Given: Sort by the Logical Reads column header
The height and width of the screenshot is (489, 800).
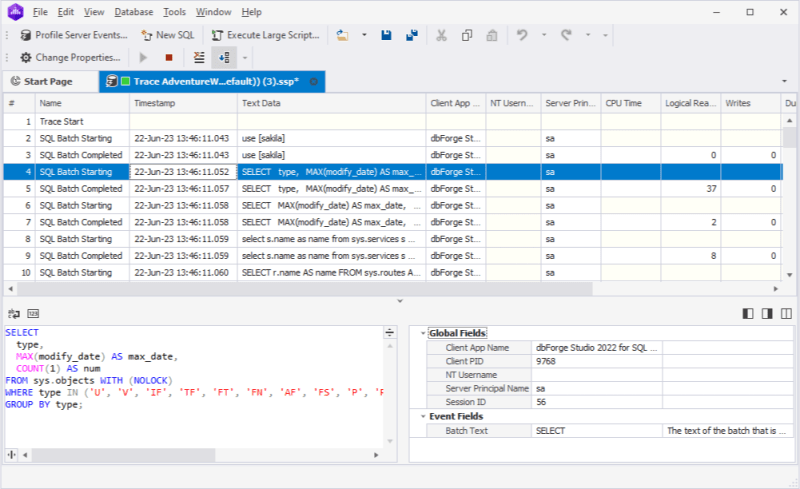Looking at the screenshot, I should coord(690,103).
